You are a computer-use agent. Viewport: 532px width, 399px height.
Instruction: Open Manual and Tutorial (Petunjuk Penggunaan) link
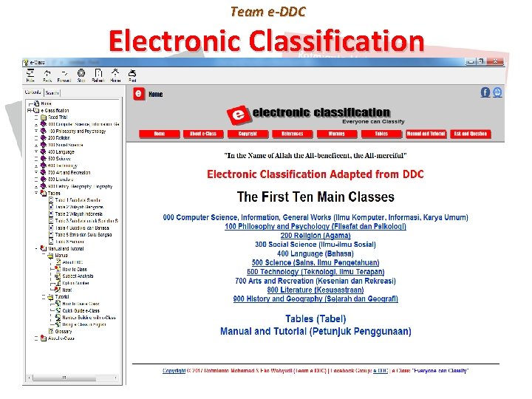click(316, 331)
